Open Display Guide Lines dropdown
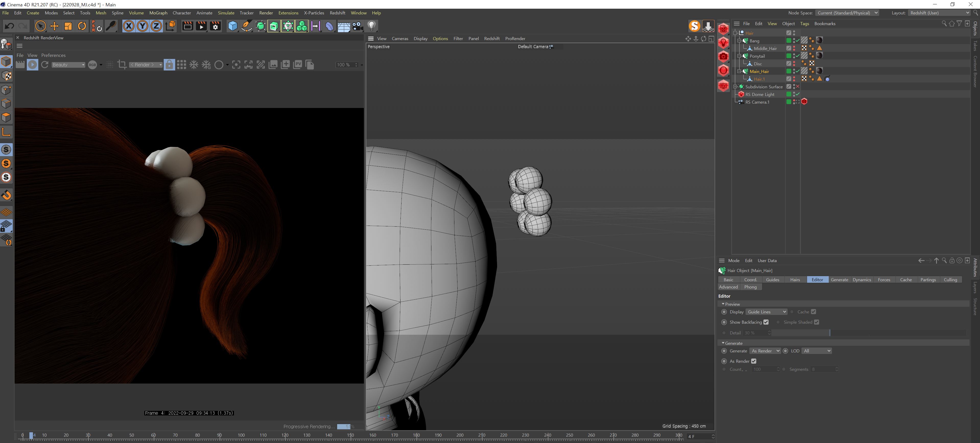 [x=766, y=312]
